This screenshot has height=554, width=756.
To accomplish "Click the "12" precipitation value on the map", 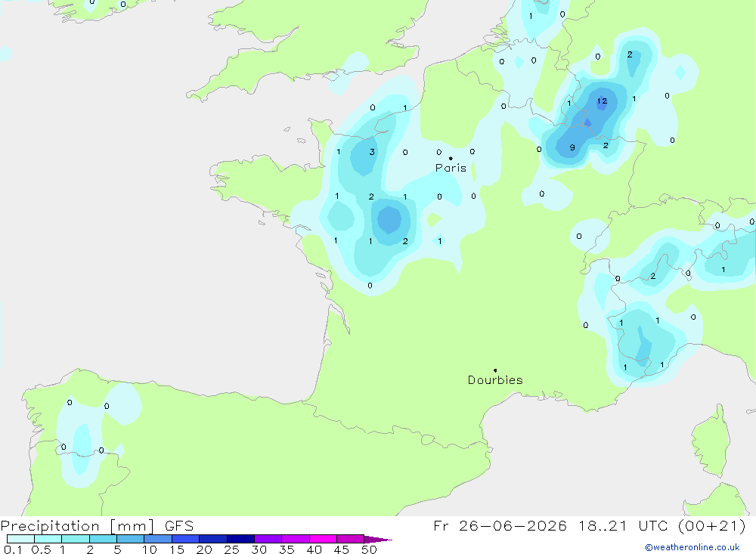I will 602,101.
